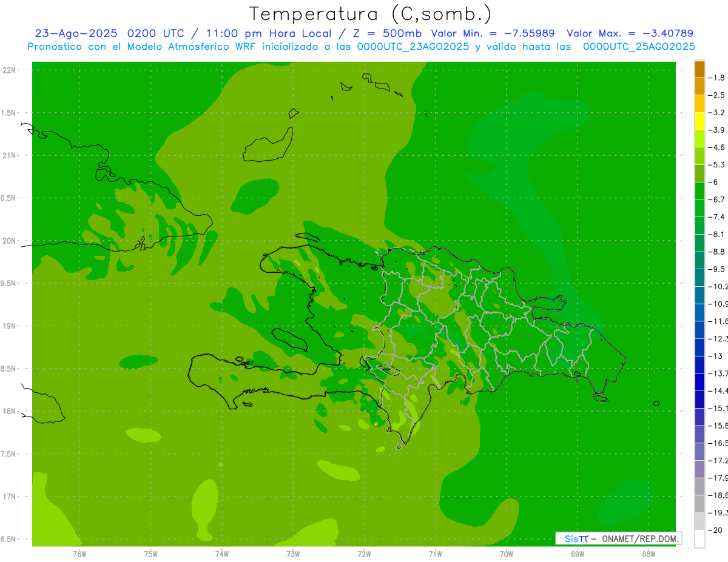Pick the brown colorbar segment above -1.8
Image resolution: width=728 pixels, height=562 pixels.
699,69
